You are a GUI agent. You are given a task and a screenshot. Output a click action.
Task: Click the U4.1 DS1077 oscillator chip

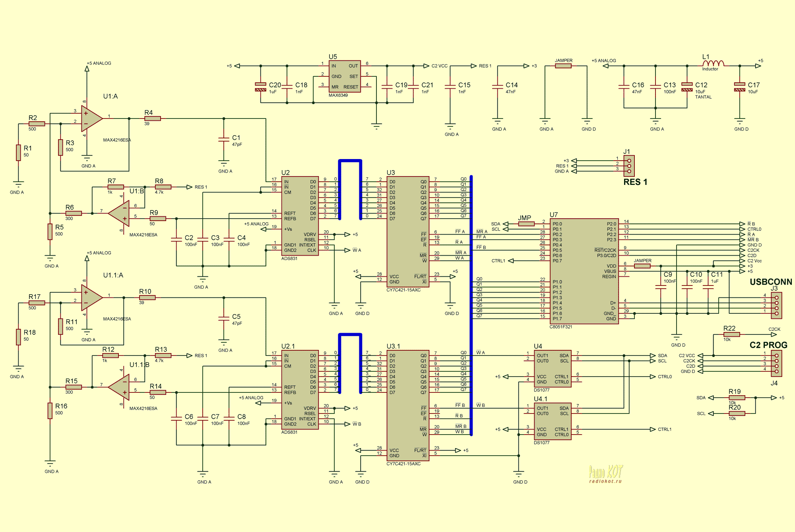(553, 421)
